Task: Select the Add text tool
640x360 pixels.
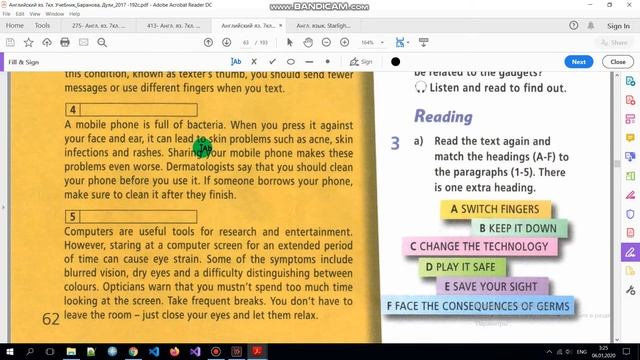Action: (236, 62)
